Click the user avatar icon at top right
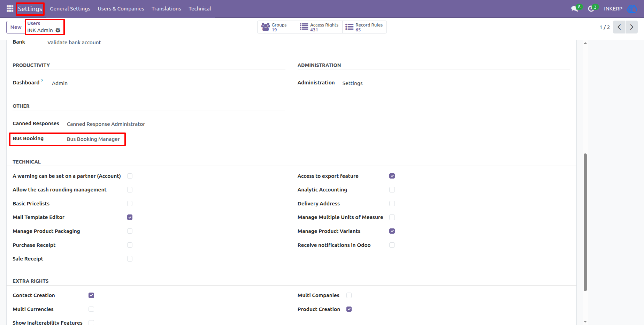Image resolution: width=644 pixels, height=325 pixels. (x=632, y=9)
